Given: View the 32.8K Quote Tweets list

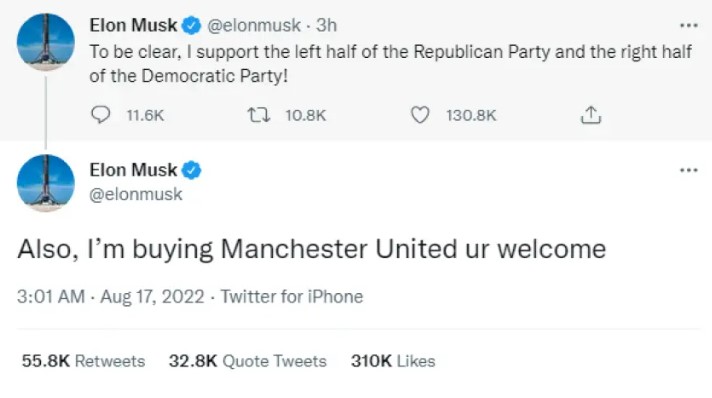Looking at the screenshot, I should pos(247,361).
